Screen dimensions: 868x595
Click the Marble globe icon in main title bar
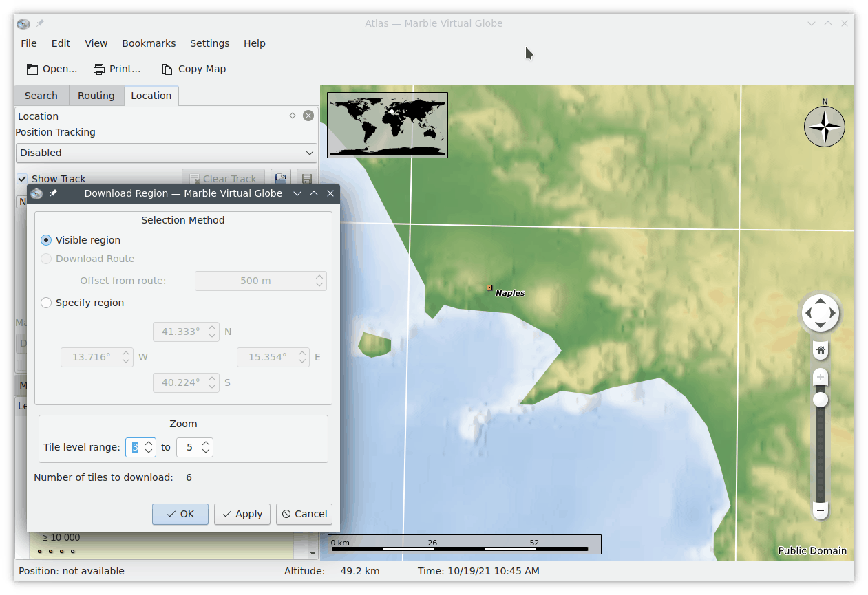click(x=23, y=23)
